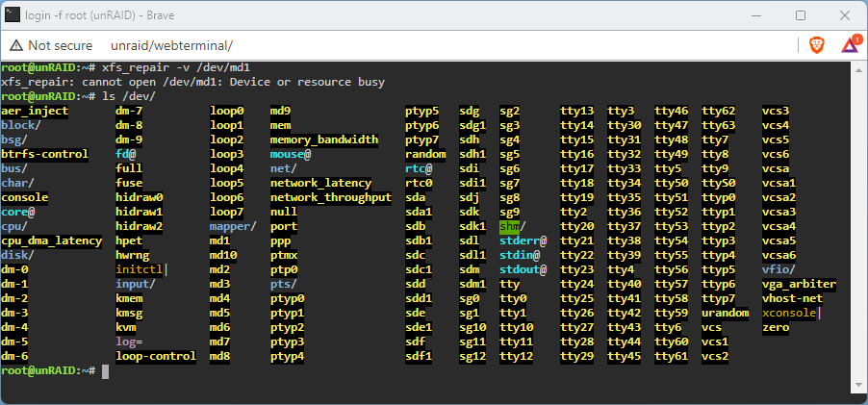868x405 pixels.
Task: Click the 'tty61' entry
Action: (672, 356)
